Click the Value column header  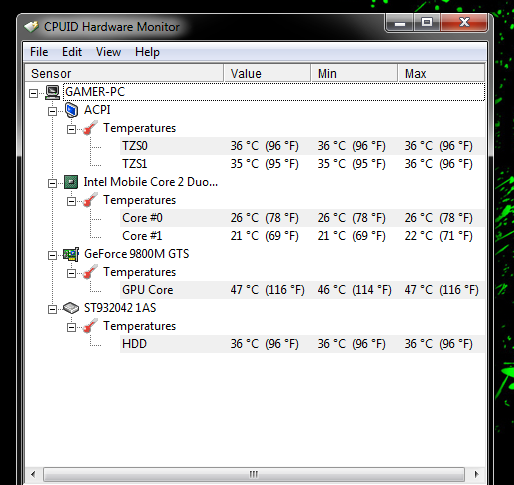point(267,73)
